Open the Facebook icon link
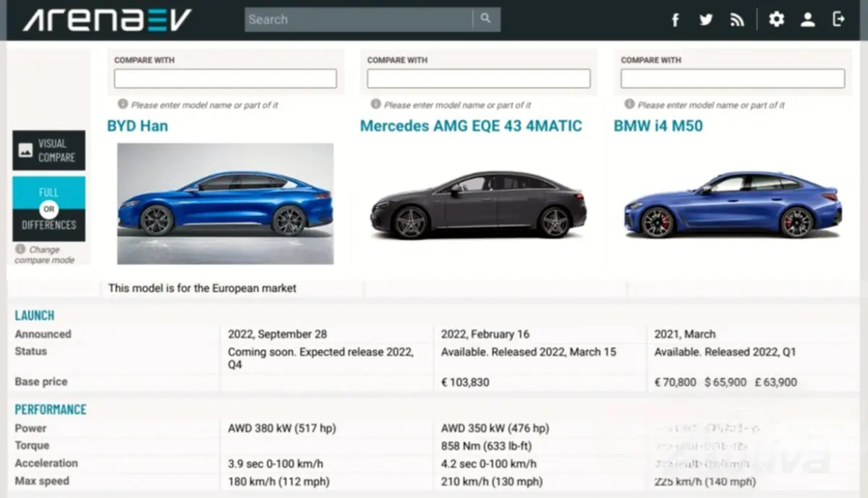 coord(676,20)
